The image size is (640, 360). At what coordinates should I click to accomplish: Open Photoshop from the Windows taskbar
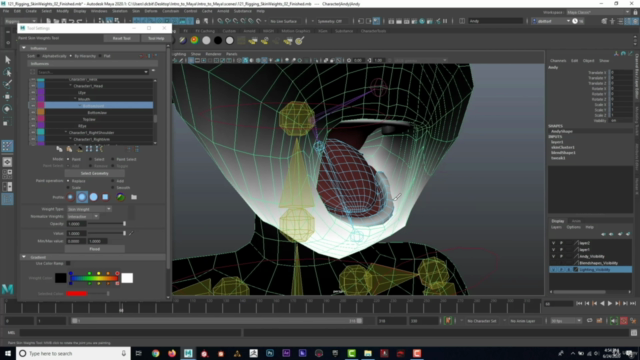click(x=270, y=353)
